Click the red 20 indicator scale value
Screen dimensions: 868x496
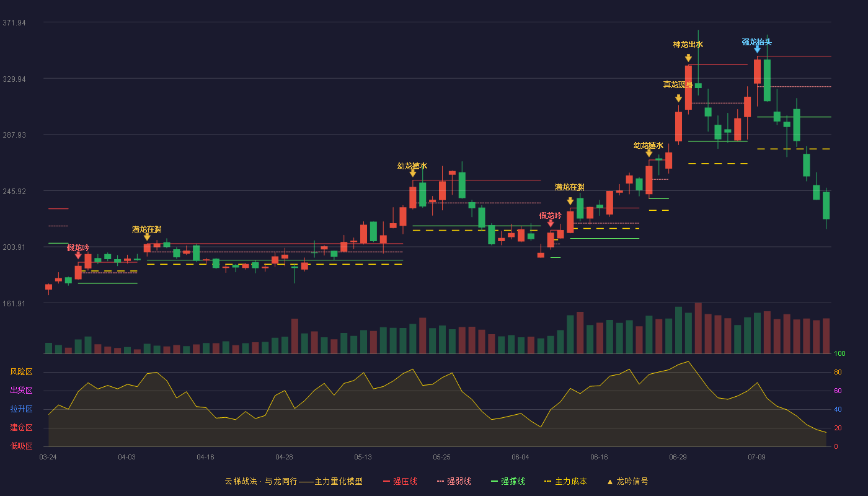click(x=838, y=428)
